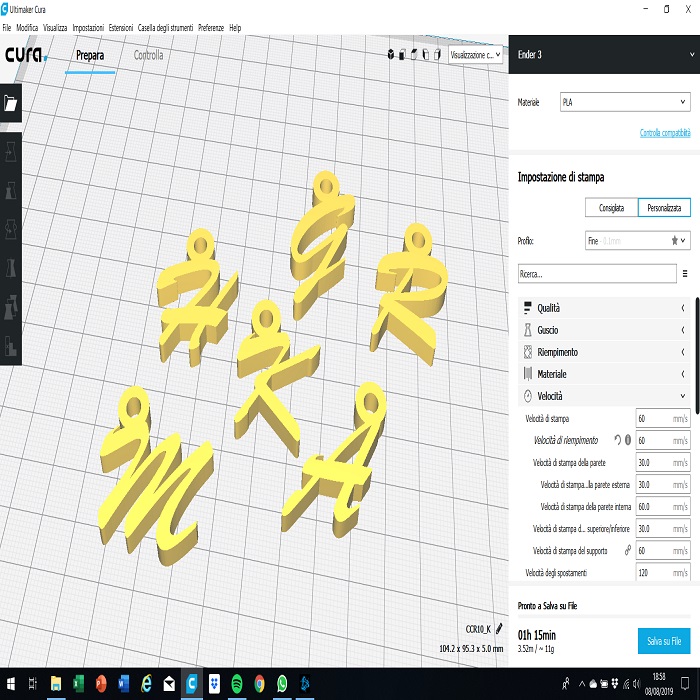Open the Visualizza menu
The height and width of the screenshot is (700, 700).
(55, 28)
